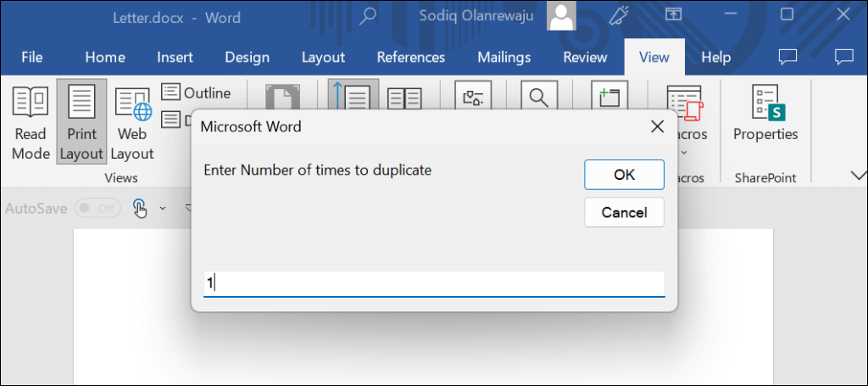Go to the Mailings tab
The height and width of the screenshot is (386, 868).
[x=504, y=58]
